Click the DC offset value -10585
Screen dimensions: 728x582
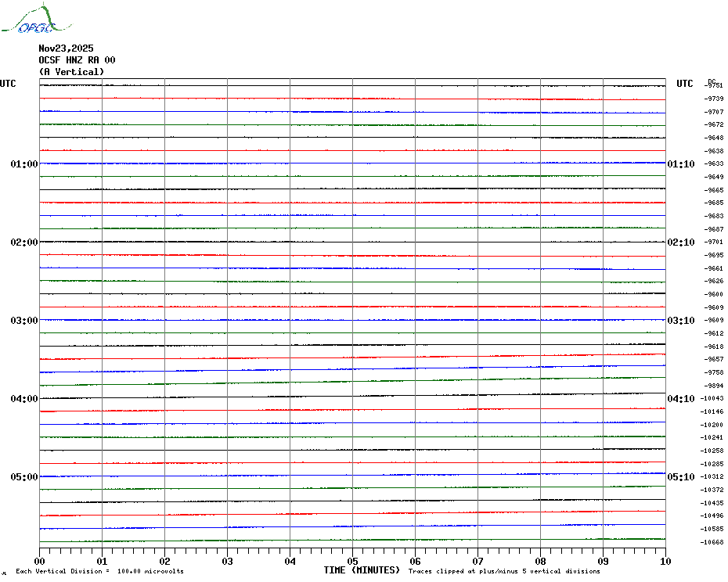pos(712,529)
